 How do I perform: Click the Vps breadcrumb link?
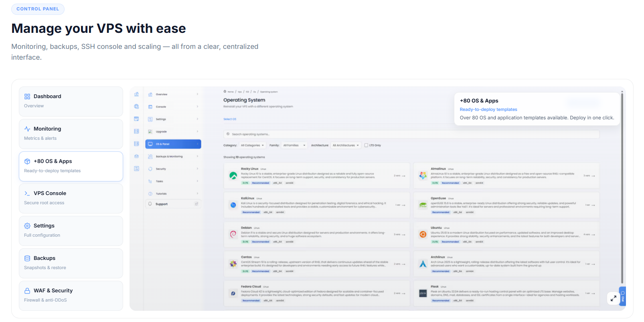240,92
